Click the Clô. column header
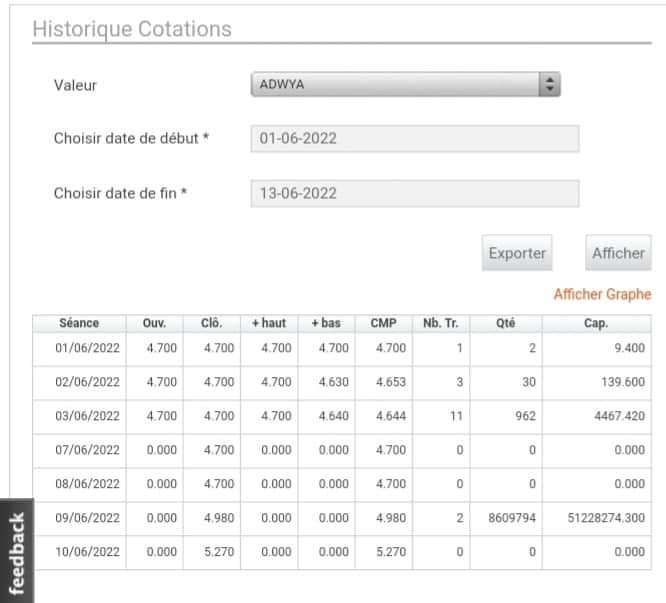666x603 pixels. pos(212,324)
